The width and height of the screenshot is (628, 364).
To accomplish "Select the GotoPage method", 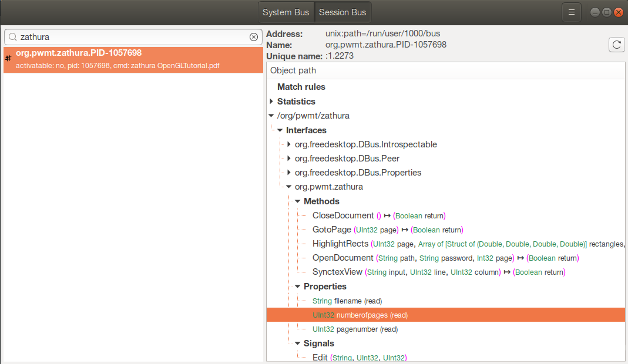I will pos(445,230).
